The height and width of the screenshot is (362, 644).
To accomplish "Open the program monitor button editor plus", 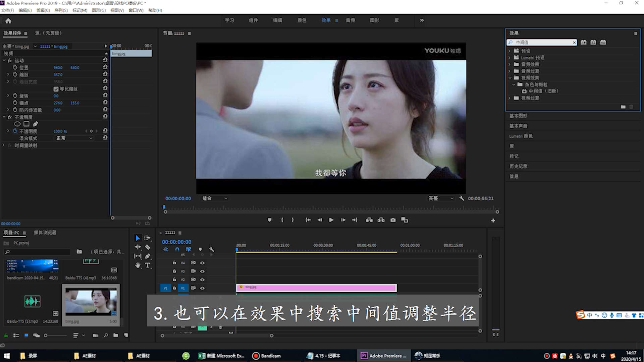I will click(x=493, y=221).
